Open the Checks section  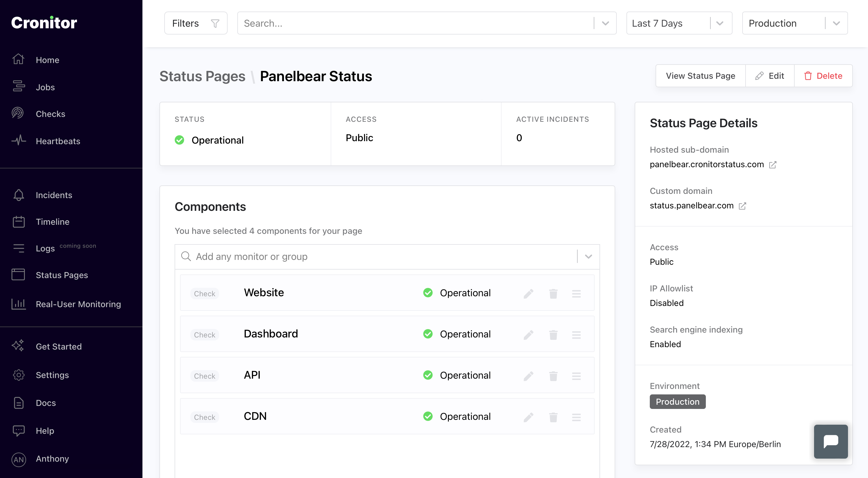click(x=51, y=114)
